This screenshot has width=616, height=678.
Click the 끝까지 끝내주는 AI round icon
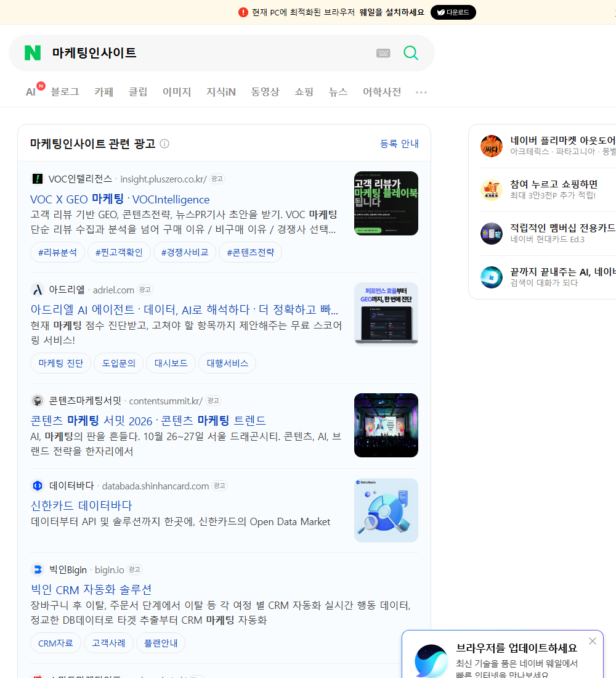pos(492,277)
